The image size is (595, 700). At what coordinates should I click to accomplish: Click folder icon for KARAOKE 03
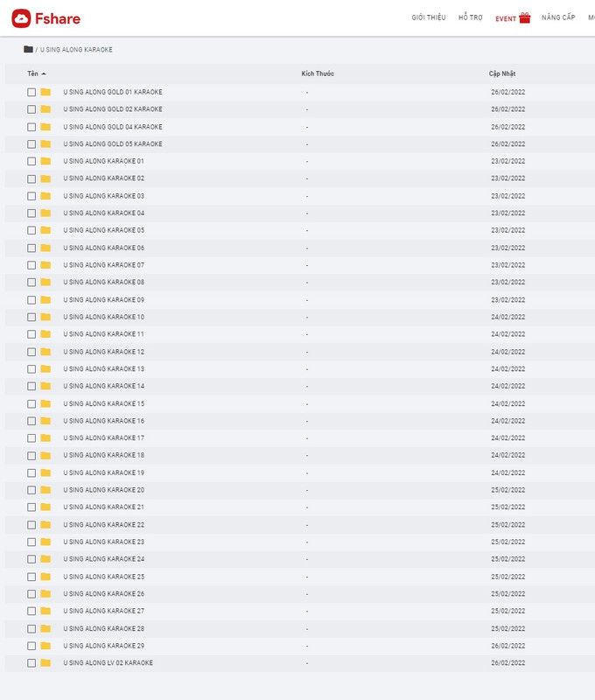click(45, 195)
